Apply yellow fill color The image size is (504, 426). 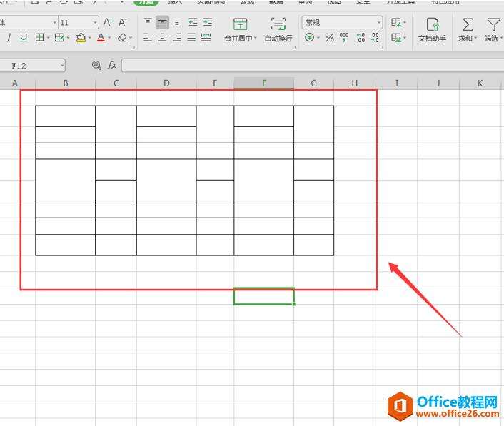(x=81, y=38)
